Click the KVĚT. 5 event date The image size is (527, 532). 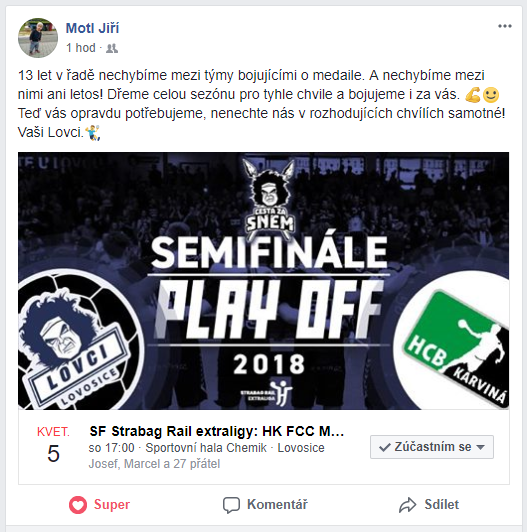pyautogui.click(x=53, y=445)
